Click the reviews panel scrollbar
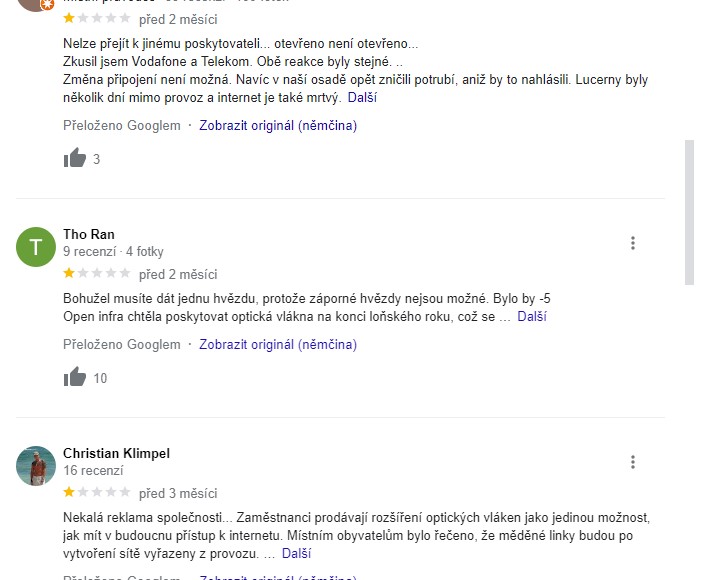The width and height of the screenshot is (716, 580). tap(688, 212)
